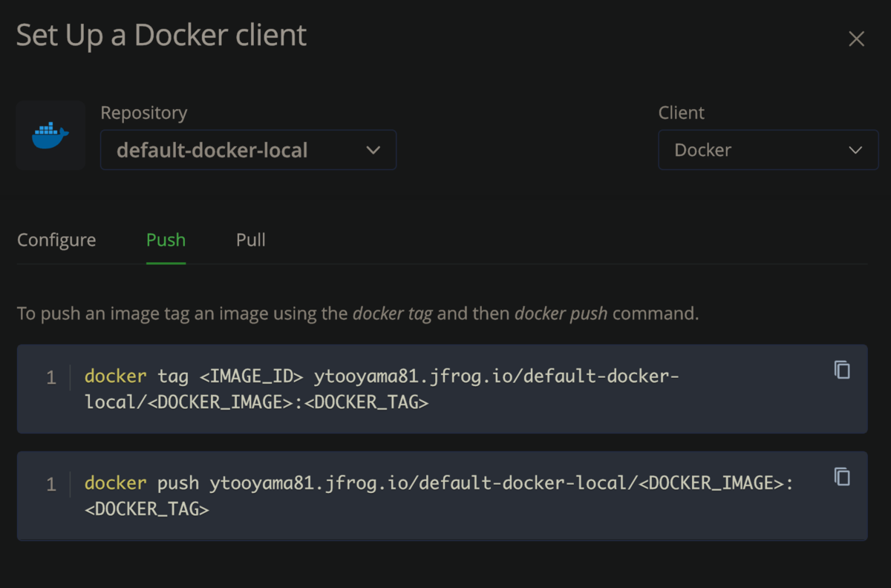
Task: Switch to the Pull tab
Action: tap(251, 240)
